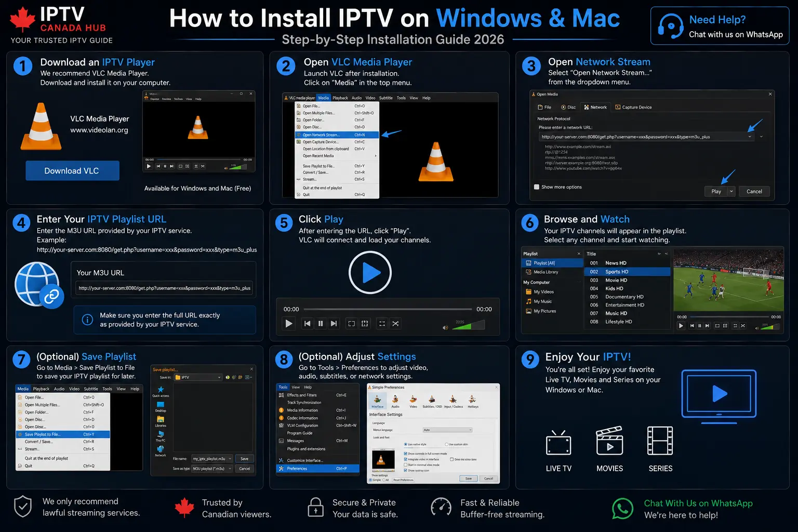Click Cancel in the Open Media dialog

click(754, 191)
